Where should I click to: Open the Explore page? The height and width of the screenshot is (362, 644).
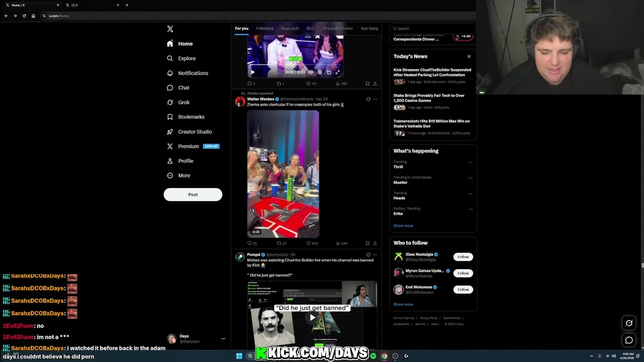click(181, 58)
